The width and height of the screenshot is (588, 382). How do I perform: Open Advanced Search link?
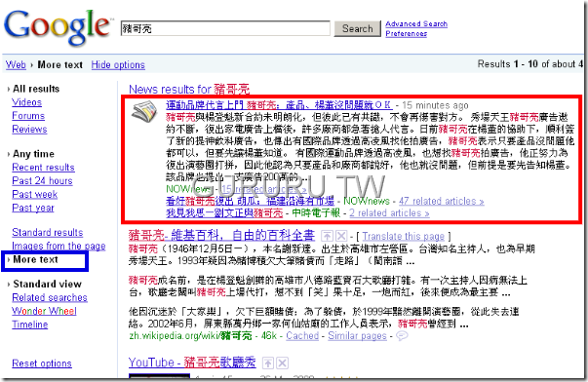[416, 24]
